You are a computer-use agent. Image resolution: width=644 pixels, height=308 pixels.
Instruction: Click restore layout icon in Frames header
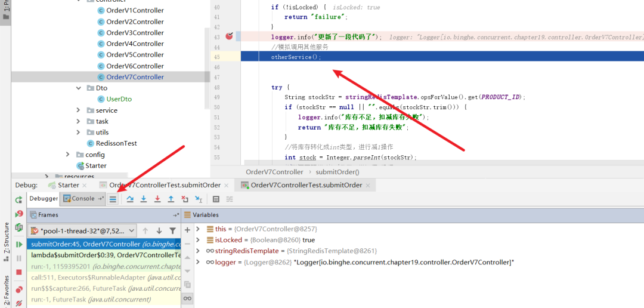[x=176, y=215]
